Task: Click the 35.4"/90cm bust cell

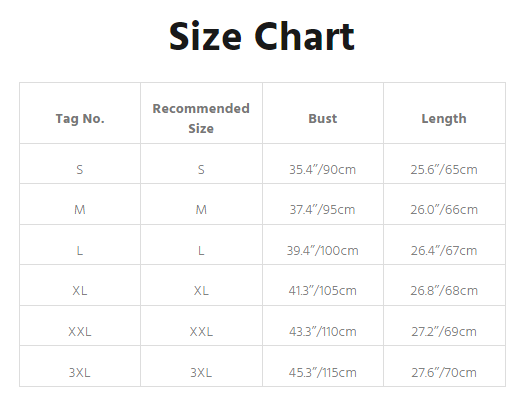Action: click(x=323, y=169)
